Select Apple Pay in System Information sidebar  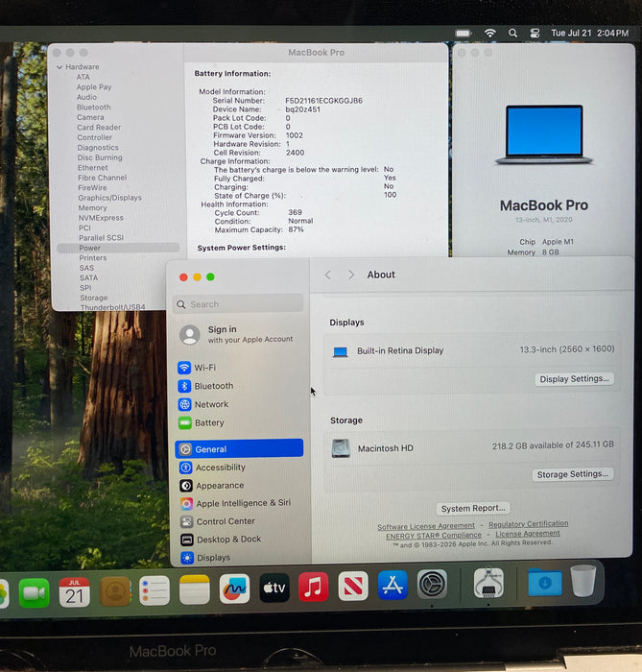pos(94,87)
